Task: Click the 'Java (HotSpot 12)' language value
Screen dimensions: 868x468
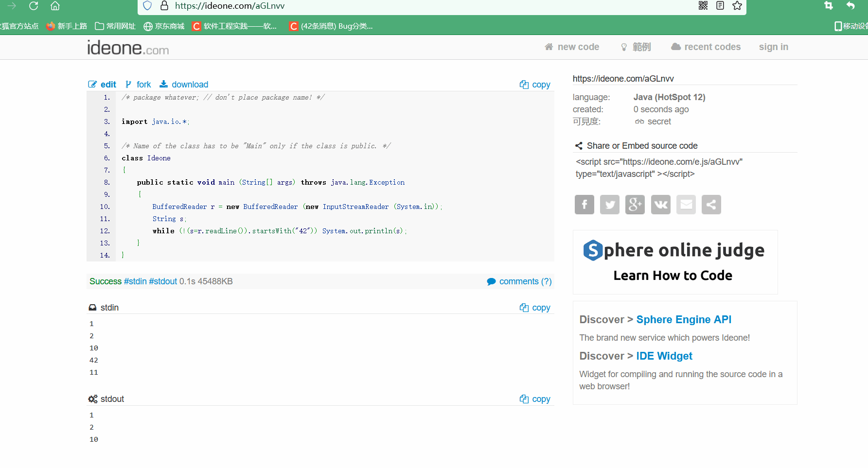Action: (x=669, y=97)
